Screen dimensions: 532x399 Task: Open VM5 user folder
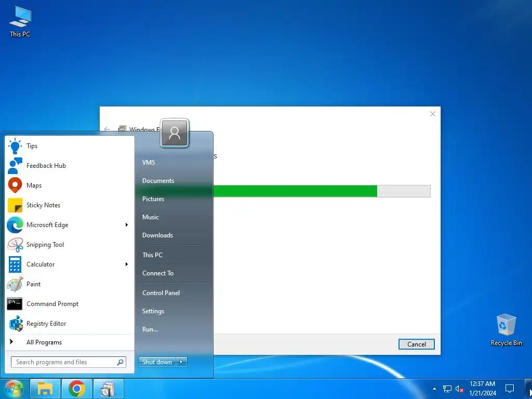[149, 163]
